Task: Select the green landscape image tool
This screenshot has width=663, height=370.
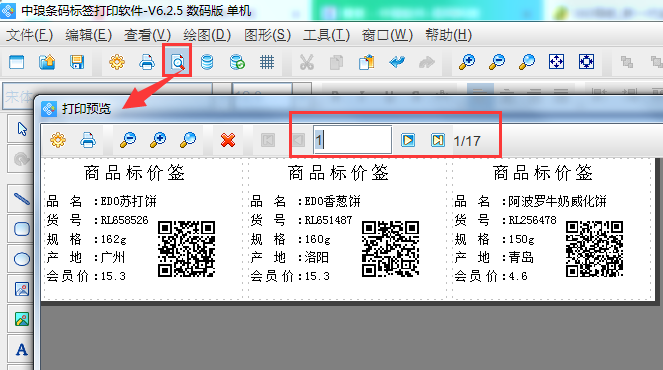Action: point(22,319)
